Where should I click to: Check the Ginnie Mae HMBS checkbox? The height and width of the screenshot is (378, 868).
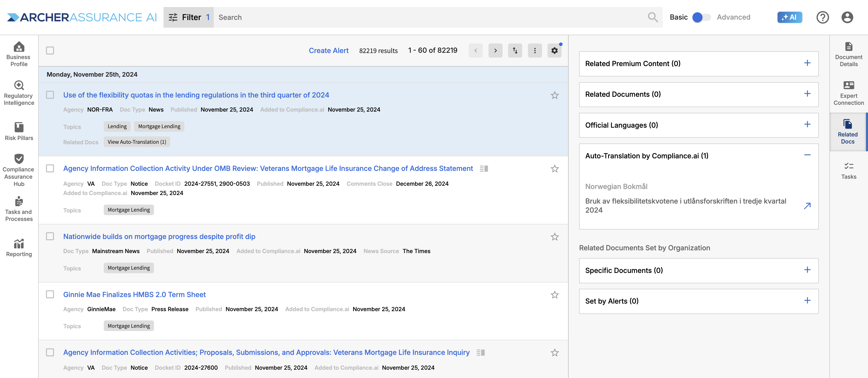[50, 294]
